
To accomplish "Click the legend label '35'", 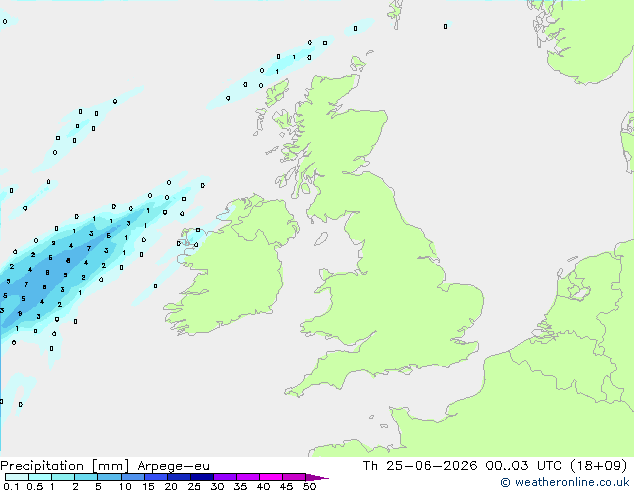I will (x=240, y=486).
